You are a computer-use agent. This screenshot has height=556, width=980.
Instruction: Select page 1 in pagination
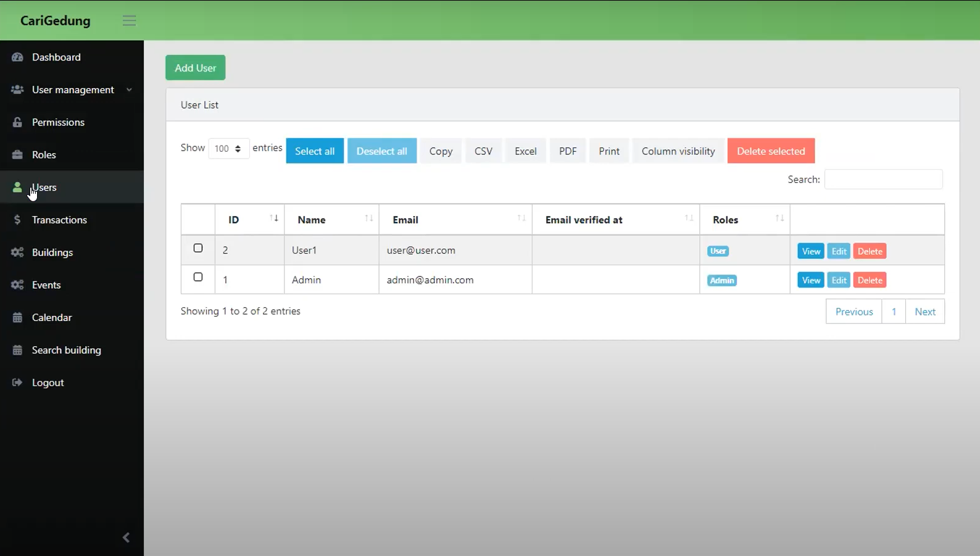[x=894, y=312]
